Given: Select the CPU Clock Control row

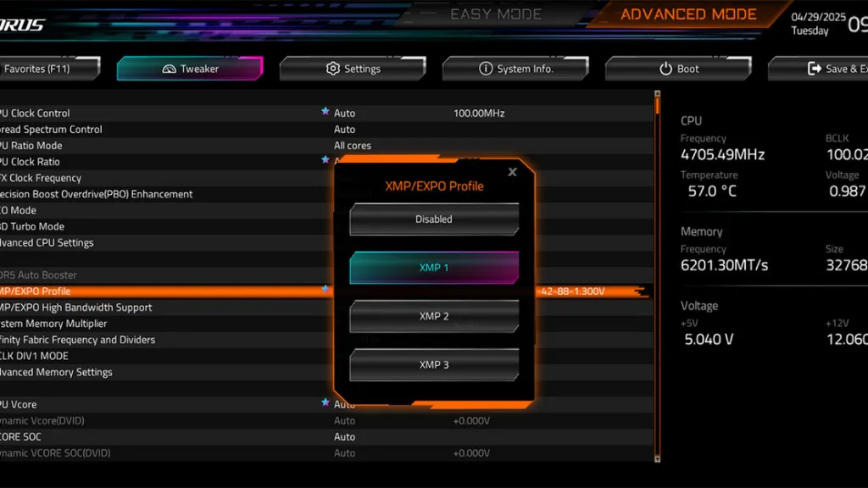Looking at the screenshot, I should pos(326,113).
